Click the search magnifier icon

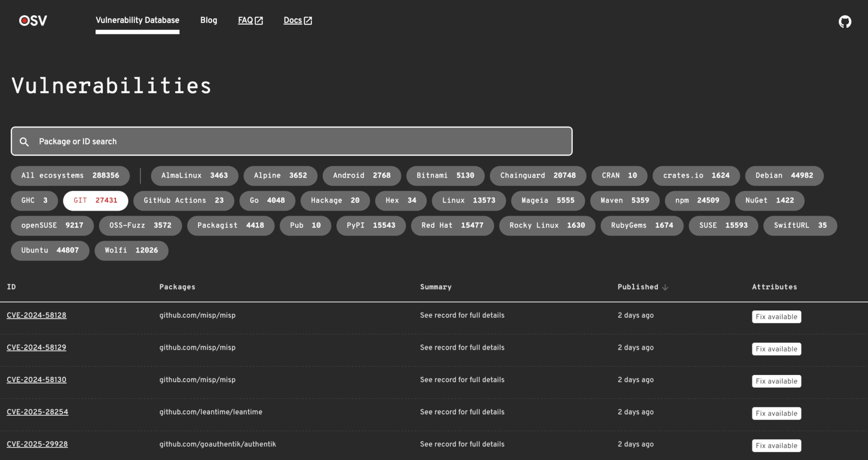tap(24, 142)
